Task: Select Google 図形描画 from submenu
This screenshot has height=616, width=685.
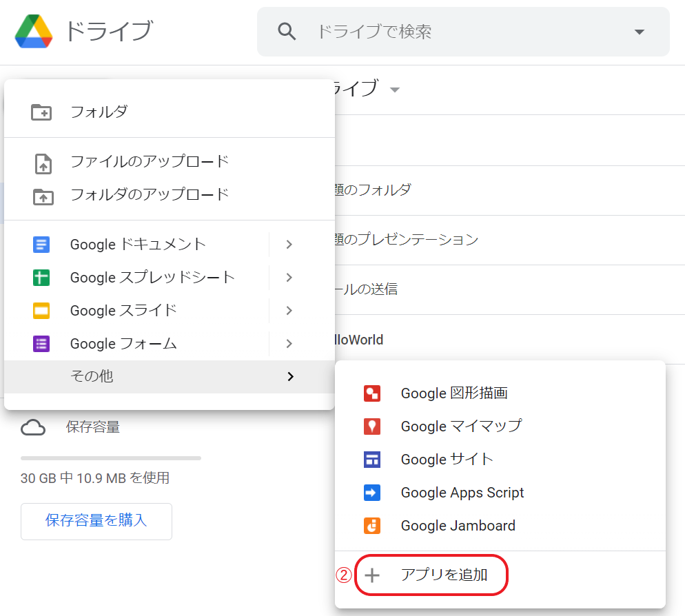Action: click(x=500, y=393)
